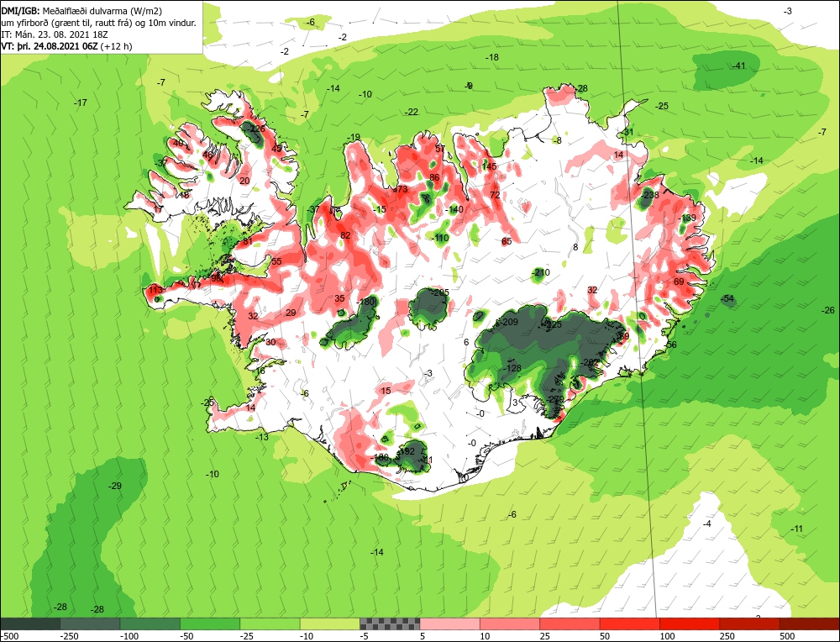Select the legend swatch between 10 and 25

coord(510,624)
